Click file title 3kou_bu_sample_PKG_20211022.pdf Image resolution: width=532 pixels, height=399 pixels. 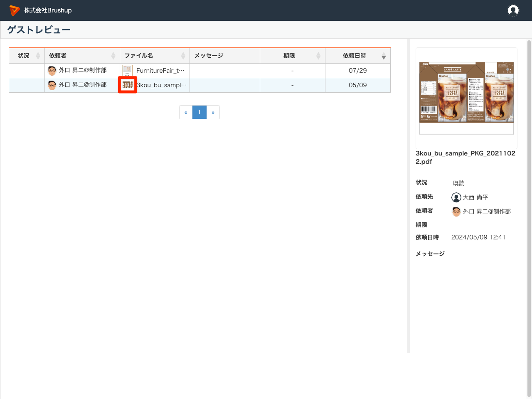click(465, 158)
